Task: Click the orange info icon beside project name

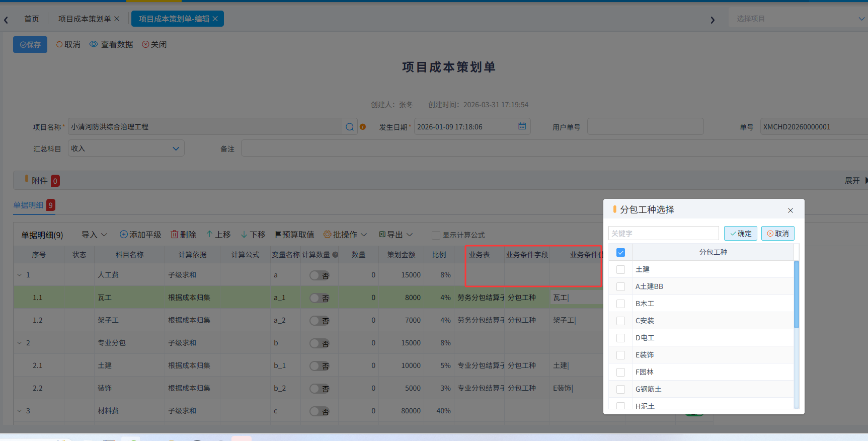Action: [x=363, y=127]
